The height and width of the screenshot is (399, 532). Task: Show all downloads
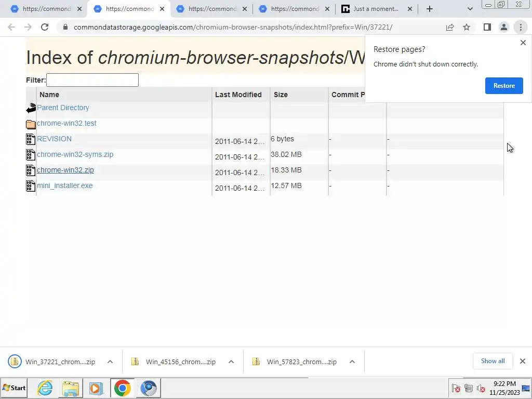[493, 361]
